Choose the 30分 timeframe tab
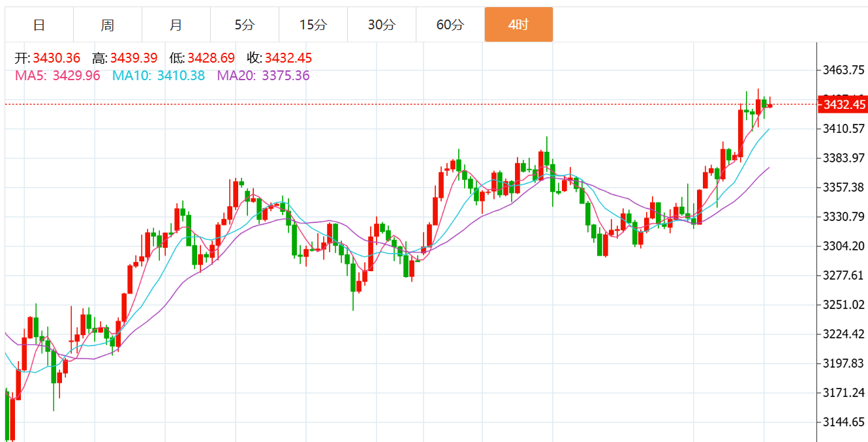This screenshot has height=442, width=868. click(382, 25)
